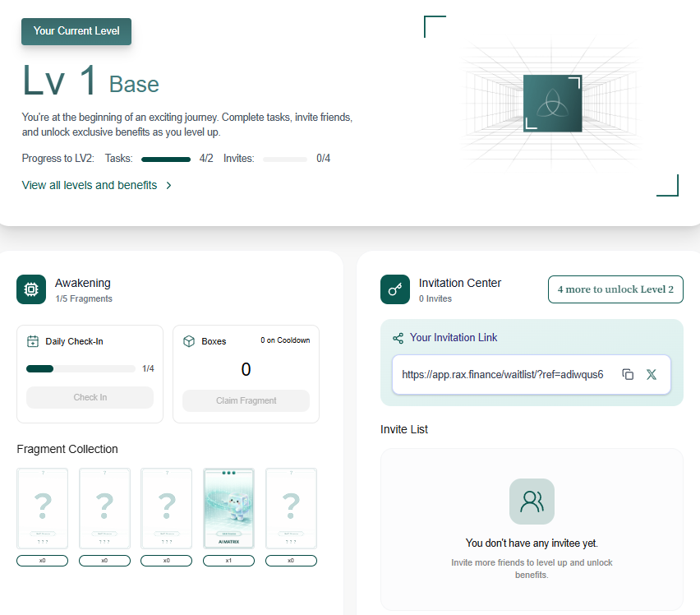
Task: Click the 'Invite List' heading
Action: pyautogui.click(x=404, y=429)
